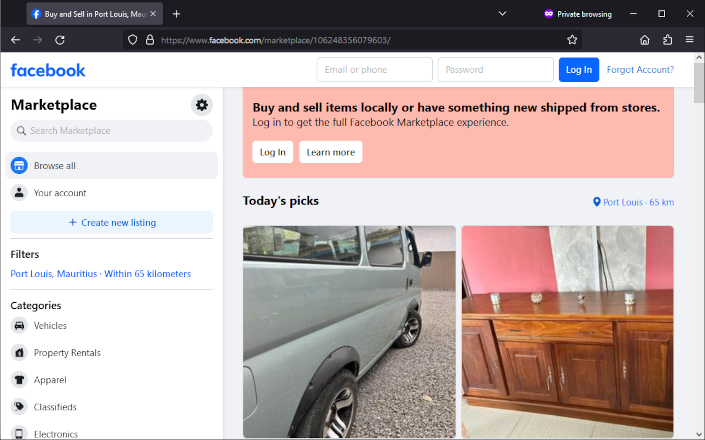Click the location pin icon near Port Louis
Image resolution: width=705 pixels, height=440 pixels.
[597, 202]
